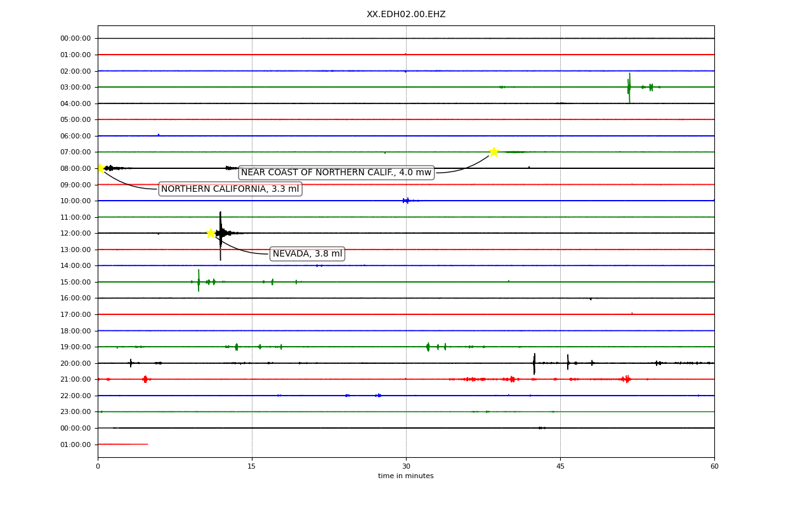The width and height of the screenshot is (812, 508).
Task: Click the yellow star on the 12:00:00 trace
Action: pos(211,233)
